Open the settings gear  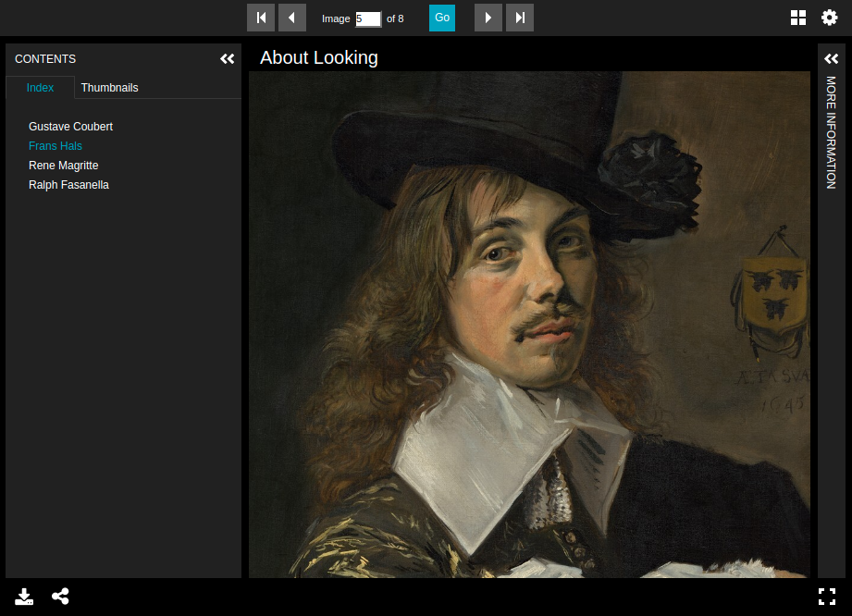(x=829, y=18)
